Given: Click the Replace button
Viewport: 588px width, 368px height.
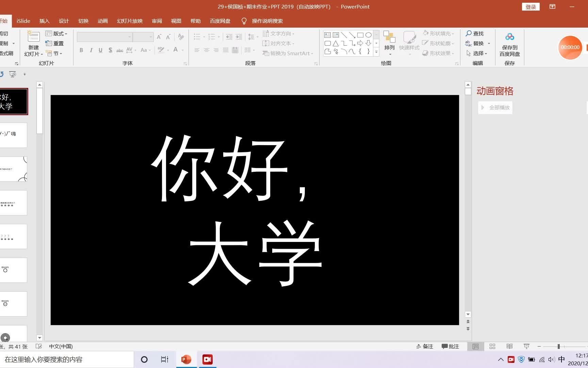Looking at the screenshot, I should click(x=478, y=43).
